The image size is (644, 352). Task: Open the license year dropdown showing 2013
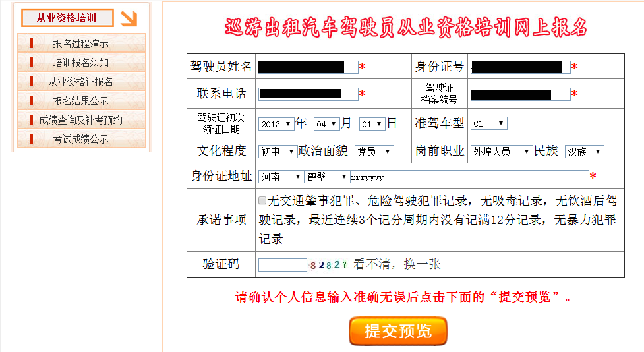coord(276,124)
